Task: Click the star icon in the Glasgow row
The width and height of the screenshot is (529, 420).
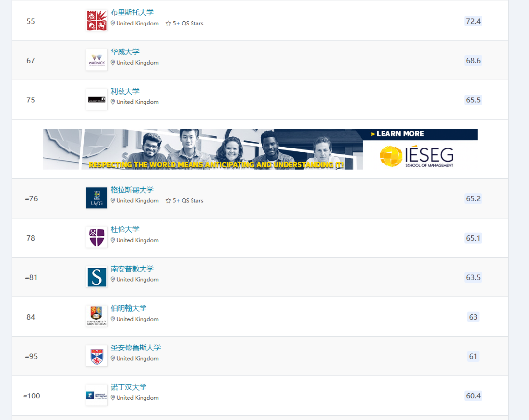Action: pos(168,201)
